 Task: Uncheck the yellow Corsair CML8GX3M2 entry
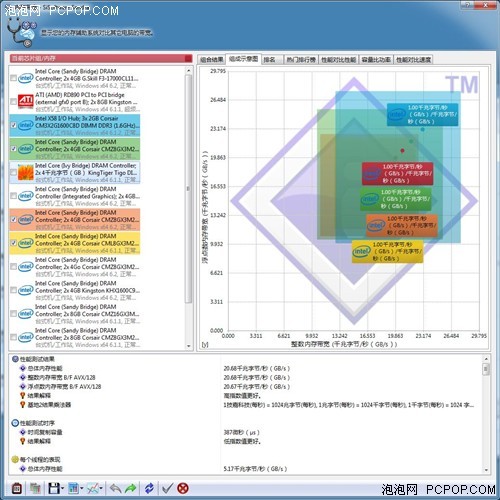[13, 243]
